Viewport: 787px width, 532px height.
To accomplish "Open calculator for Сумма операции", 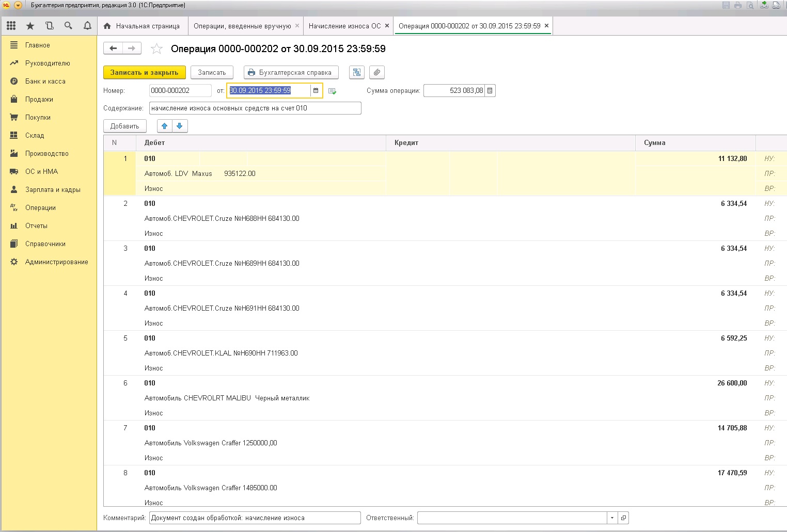I will pos(490,91).
